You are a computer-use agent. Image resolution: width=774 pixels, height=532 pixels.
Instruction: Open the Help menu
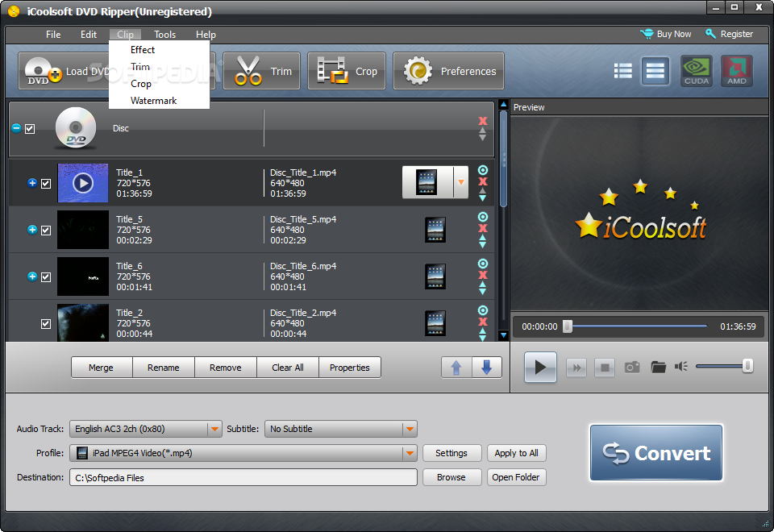[x=206, y=35]
